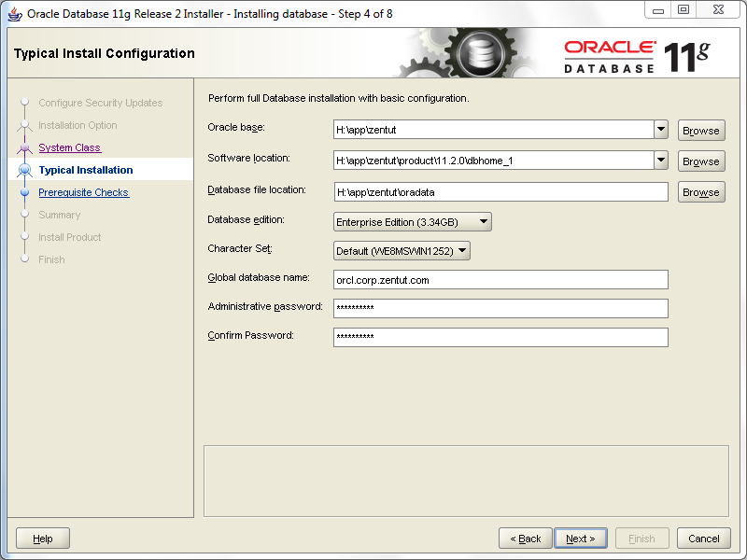Image resolution: width=747 pixels, height=560 pixels.
Task: Click the Help button
Action: pyautogui.click(x=41, y=538)
